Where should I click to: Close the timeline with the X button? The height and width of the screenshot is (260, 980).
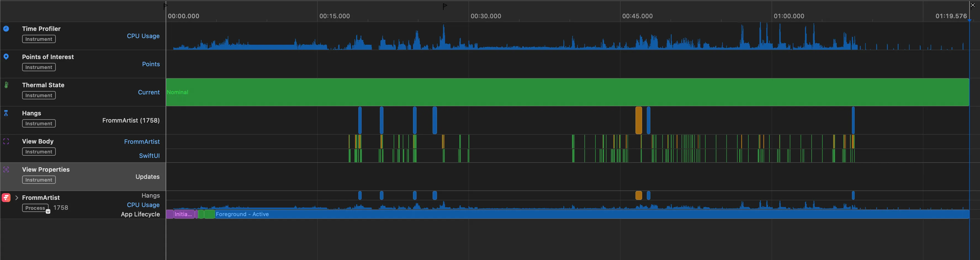(x=973, y=5)
